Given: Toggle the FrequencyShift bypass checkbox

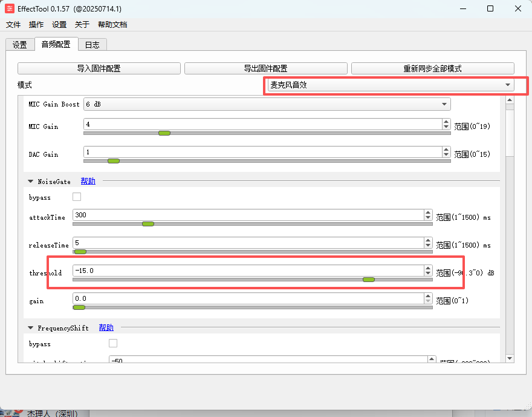Looking at the screenshot, I should point(113,343).
